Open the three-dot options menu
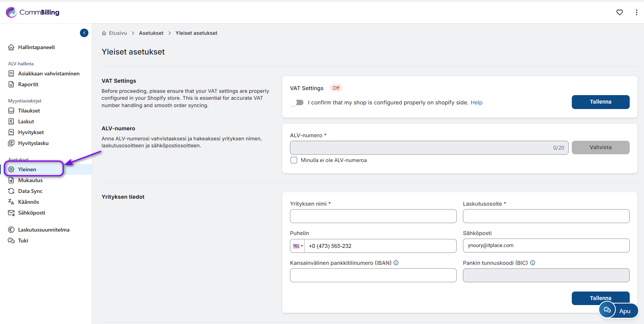 tap(636, 12)
